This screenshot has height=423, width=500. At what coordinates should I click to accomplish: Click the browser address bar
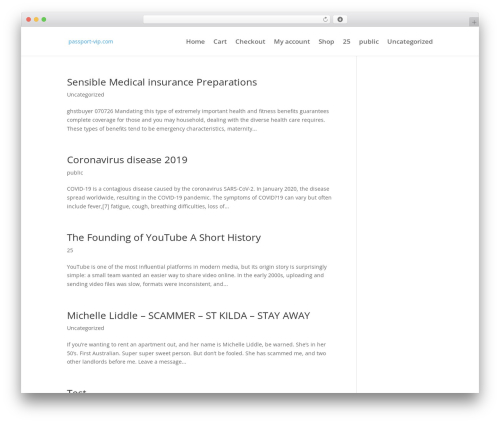[x=236, y=20]
